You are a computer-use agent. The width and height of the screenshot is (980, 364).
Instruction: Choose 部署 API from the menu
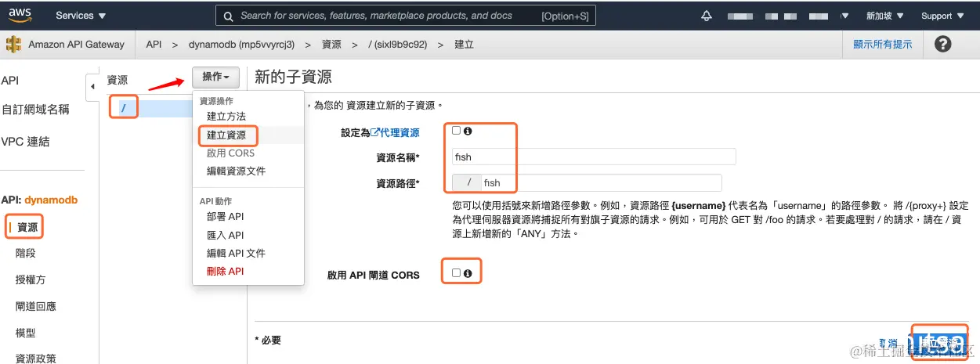226,217
